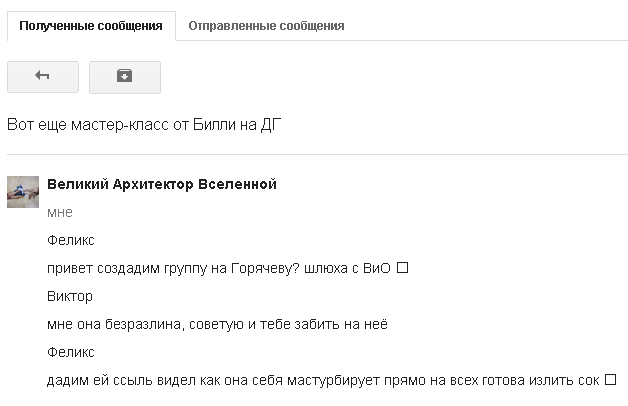Click the first "Феликс" speaker line
Viewport: 628px width, 406px height.
(x=70, y=240)
